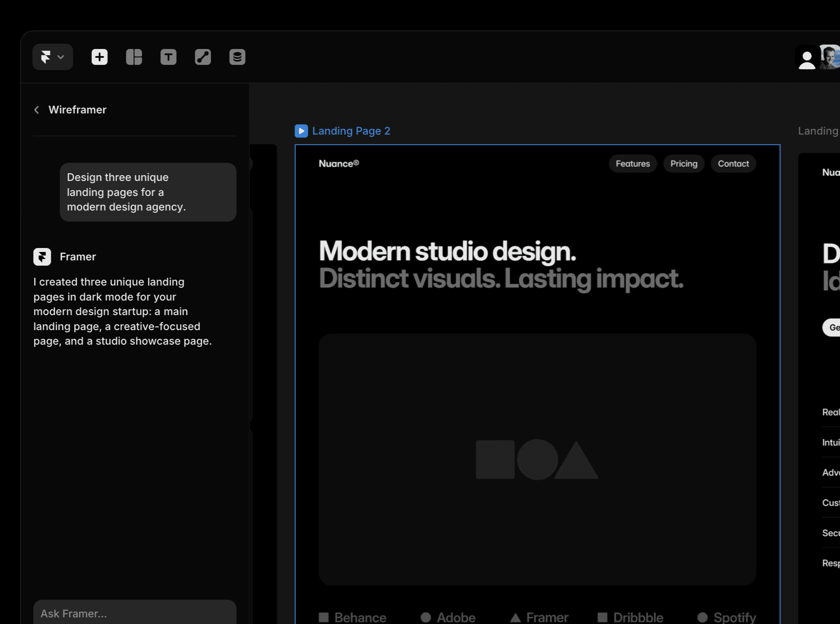
Task: Select the shapes placeholder image
Action: [537, 459]
